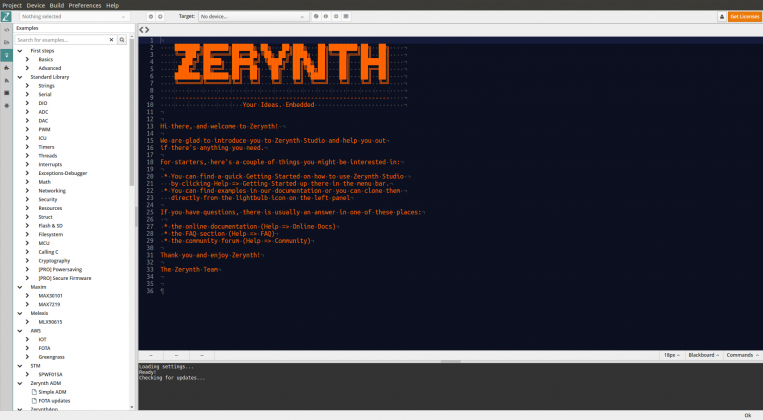Viewport: 763px width, 420px height.
Task: Open Simple ADM example file
Action: 52,392
